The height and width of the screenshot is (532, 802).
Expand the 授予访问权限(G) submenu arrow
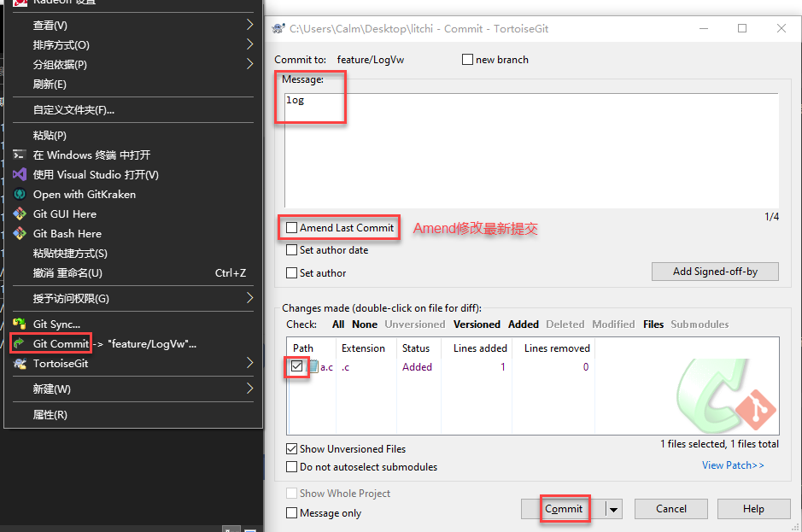pyautogui.click(x=249, y=298)
